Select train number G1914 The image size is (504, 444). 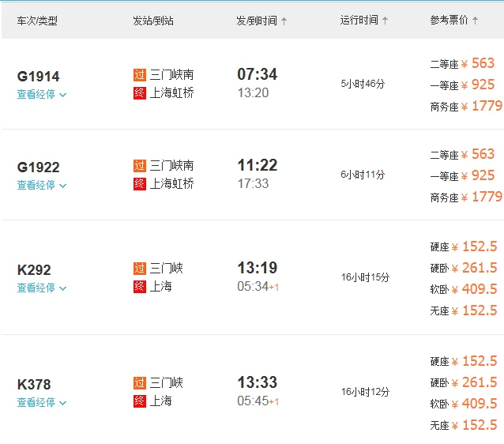[x=38, y=77]
